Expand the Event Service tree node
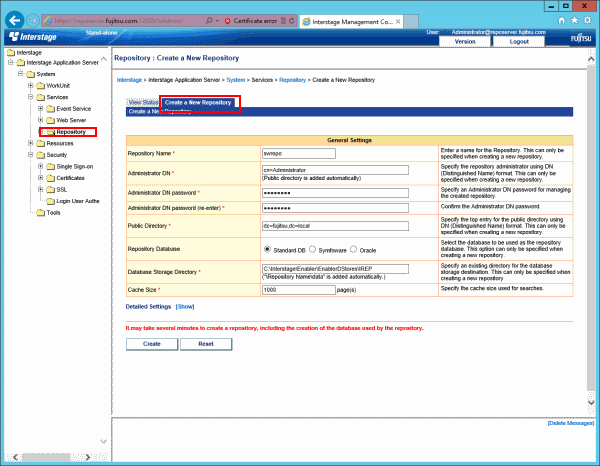This screenshot has height=466, width=600. (x=41, y=109)
